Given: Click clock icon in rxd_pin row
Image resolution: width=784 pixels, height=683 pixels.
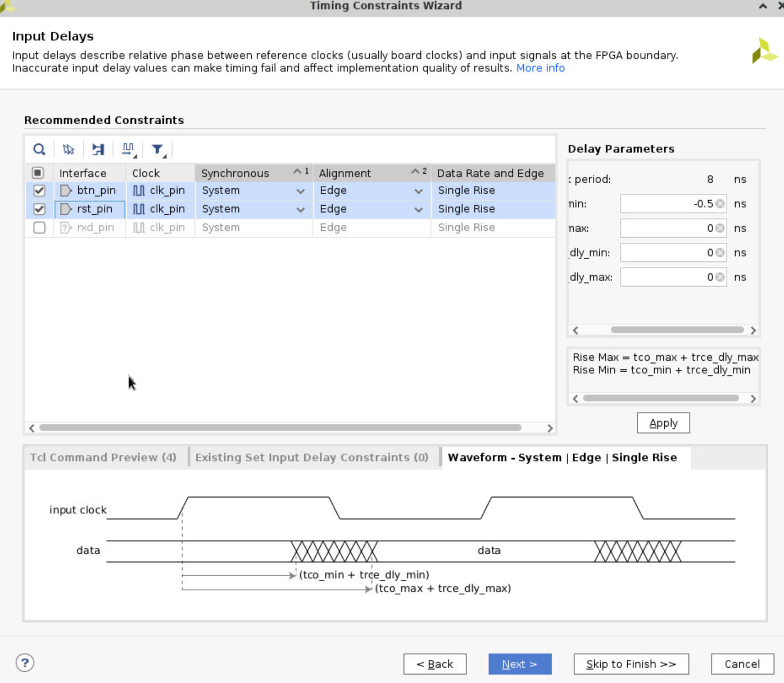Looking at the screenshot, I should (139, 228).
